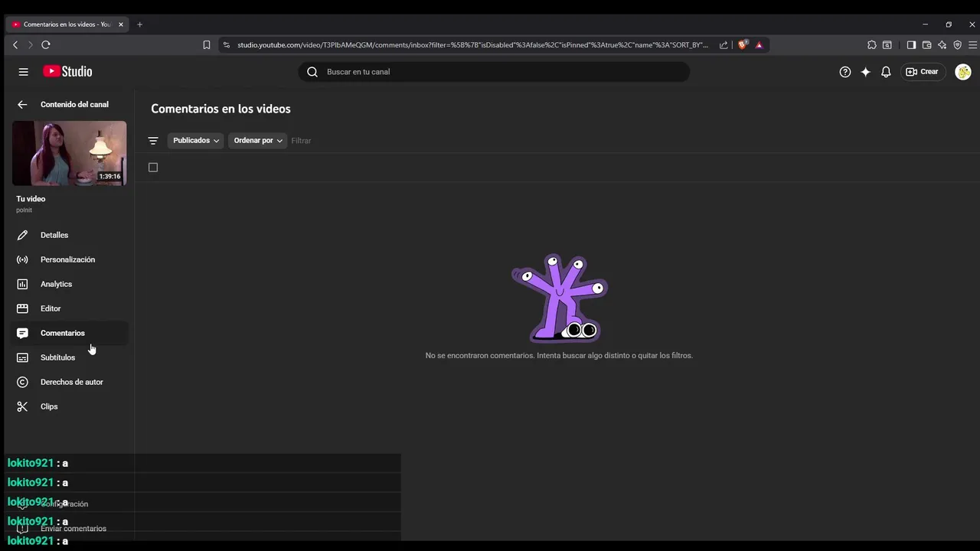Toggle the browser sidebar panel icon
Screen dimensions: 980x551
[911, 45]
